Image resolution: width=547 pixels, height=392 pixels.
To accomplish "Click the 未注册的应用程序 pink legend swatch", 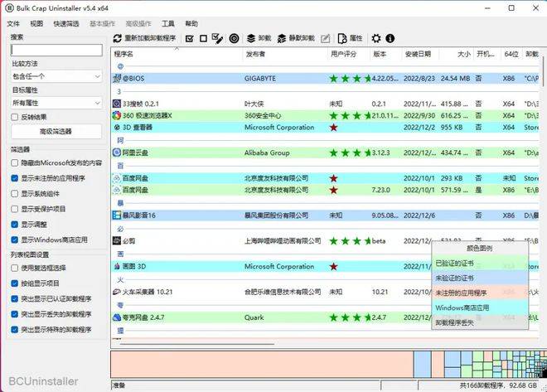I will point(480,293).
